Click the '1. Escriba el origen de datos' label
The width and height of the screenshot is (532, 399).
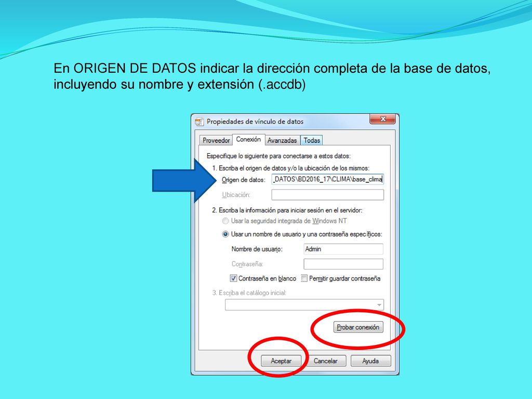[x=290, y=168]
